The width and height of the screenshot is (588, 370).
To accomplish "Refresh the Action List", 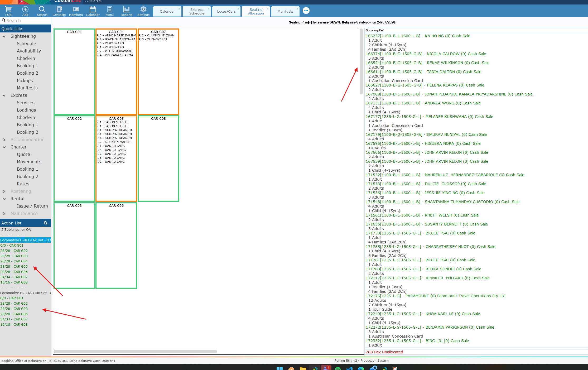I will click(45, 223).
